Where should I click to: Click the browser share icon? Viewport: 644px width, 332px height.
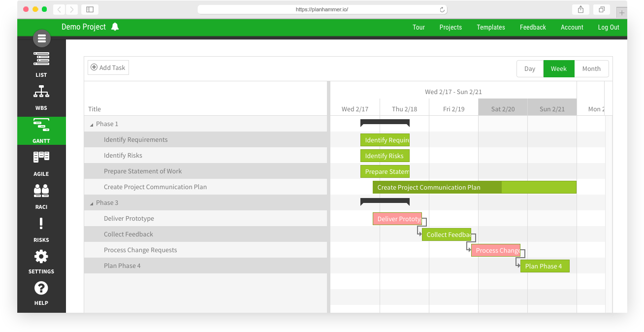point(581,9)
